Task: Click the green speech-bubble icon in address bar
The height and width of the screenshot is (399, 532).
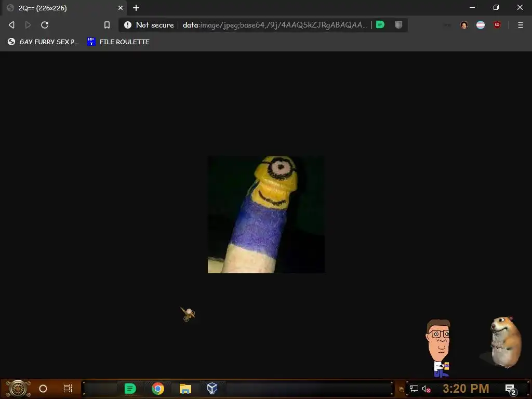Action: [x=380, y=24]
